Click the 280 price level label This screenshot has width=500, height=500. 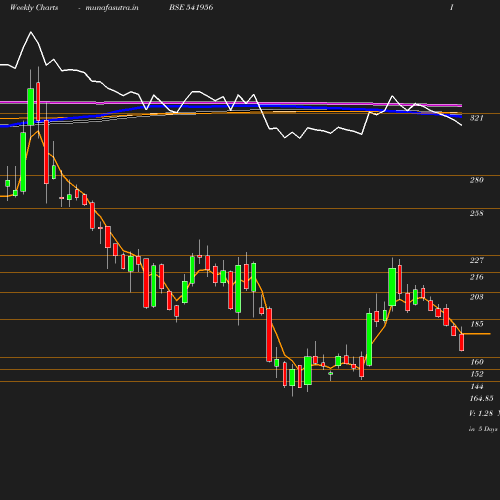point(477,180)
